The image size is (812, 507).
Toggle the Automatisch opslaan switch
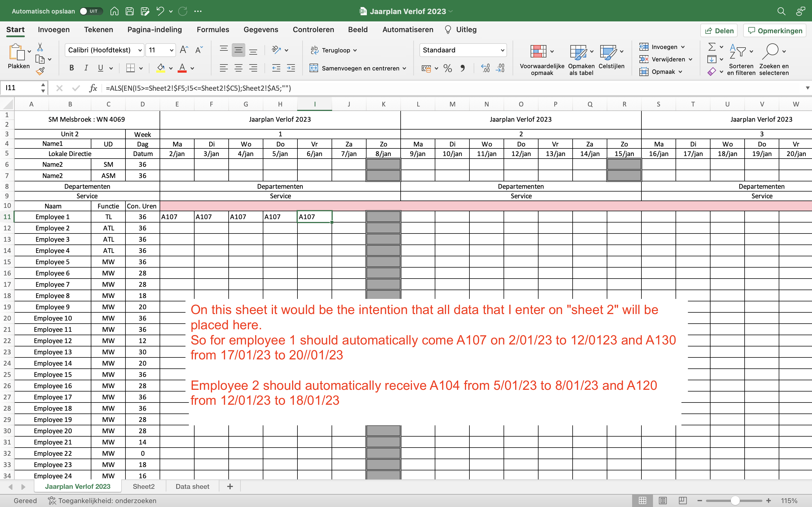click(91, 11)
